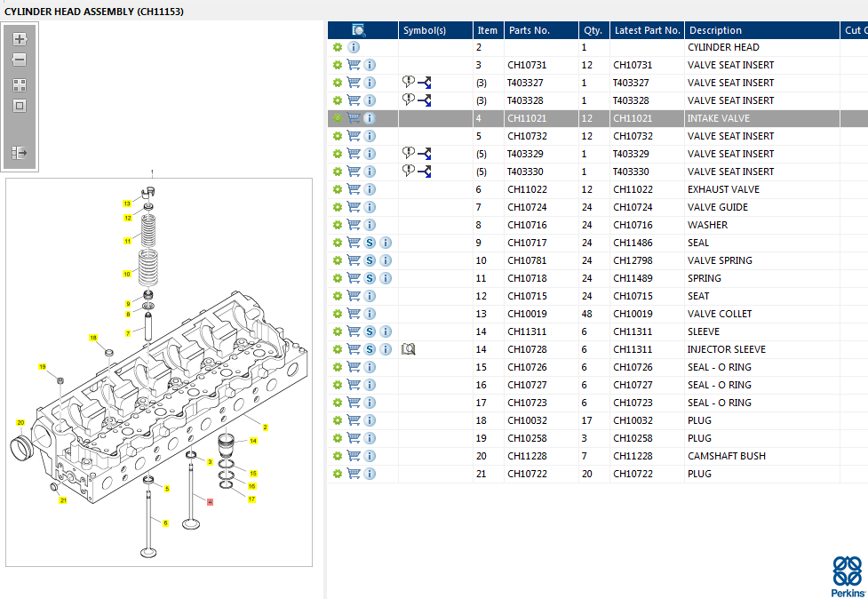This screenshot has width=868, height=599.
Task: Open the note symbol for part T403327
Action: pyautogui.click(x=409, y=83)
